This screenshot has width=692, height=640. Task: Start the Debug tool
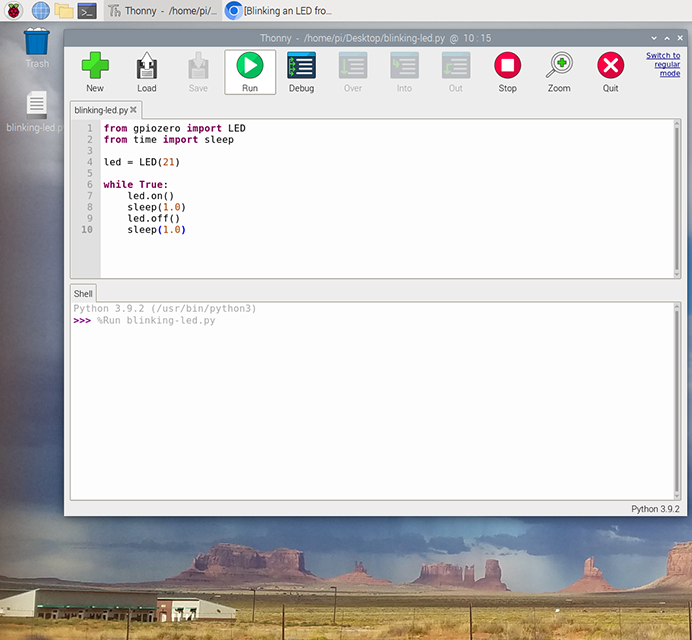(x=301, y=65)
